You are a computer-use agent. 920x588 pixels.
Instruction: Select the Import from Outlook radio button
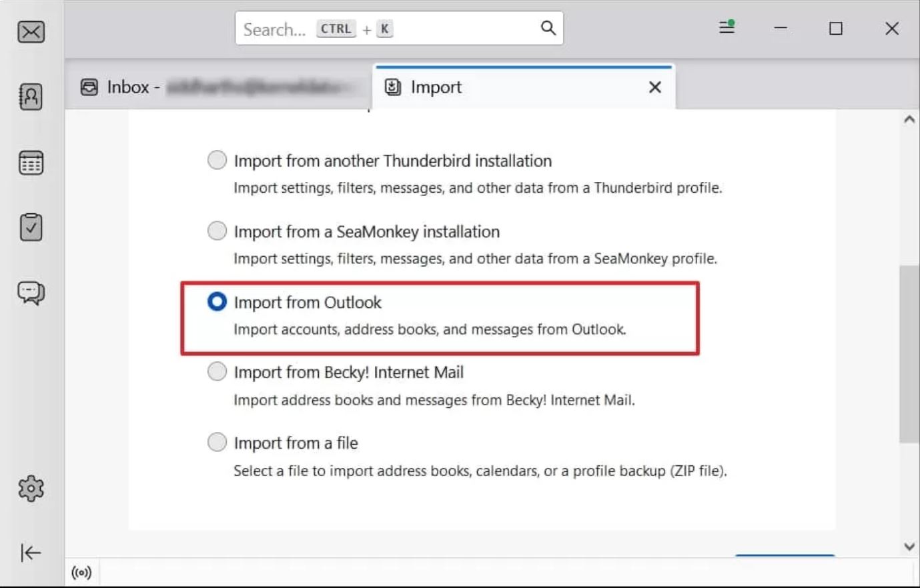tap(217, 301)
